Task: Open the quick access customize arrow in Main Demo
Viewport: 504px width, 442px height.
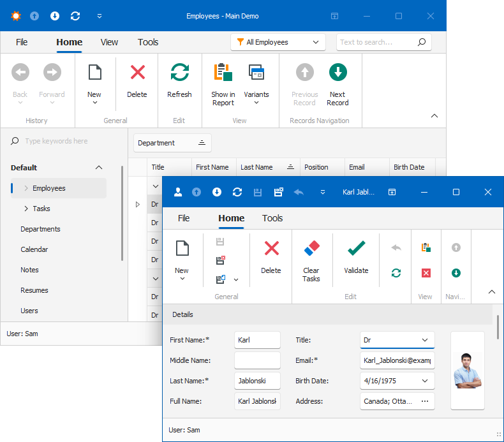Action: point(100,16)
